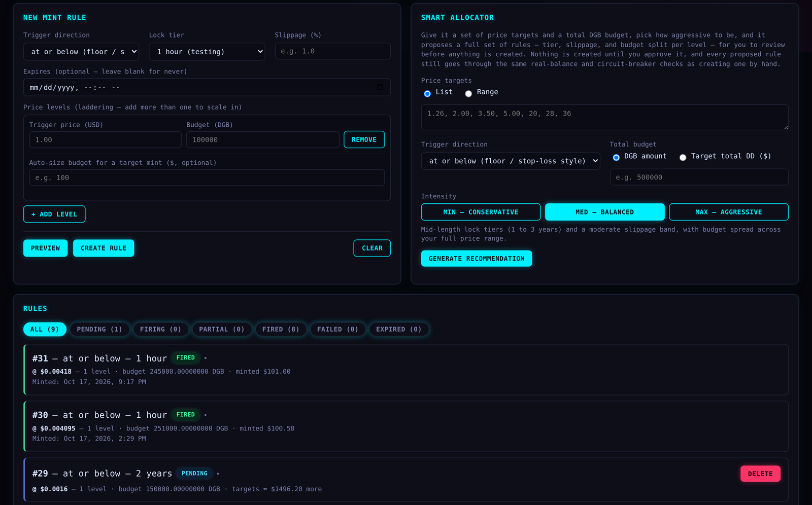The width and height of the screenshot is (812, 505).
Task: Focus the Expires date-time field
Action: [x=207, y=88]
